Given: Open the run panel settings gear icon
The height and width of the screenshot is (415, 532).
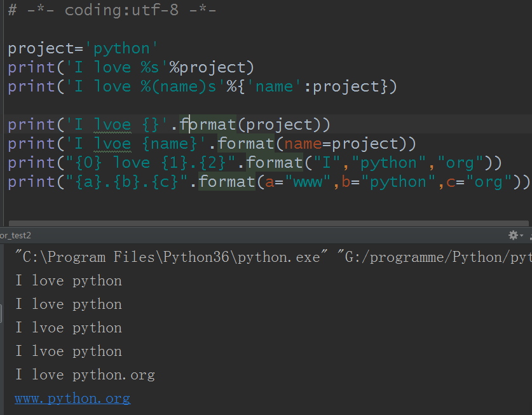Looking at the screenshot, I should pyautogui.click(x=515, y=235).
